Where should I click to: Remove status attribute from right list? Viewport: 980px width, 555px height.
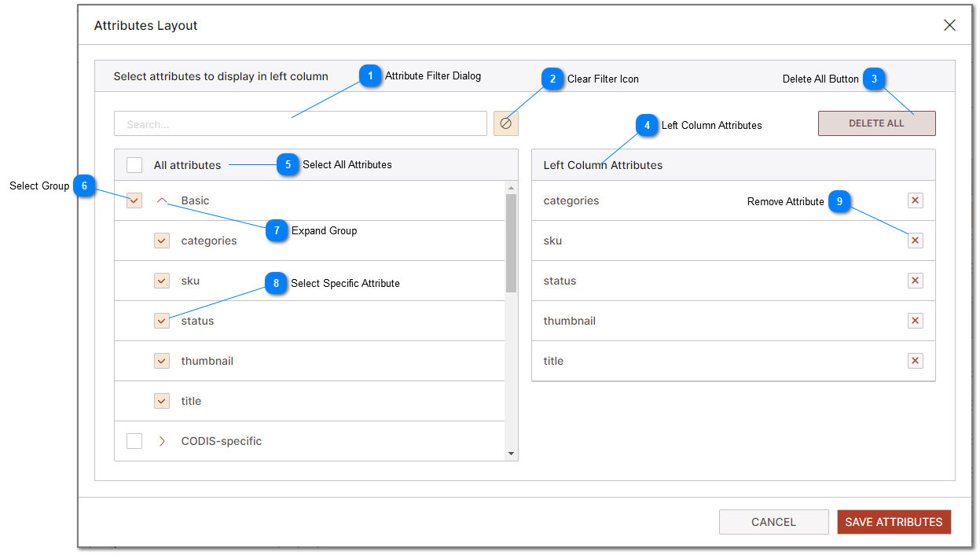coord(915,281)
